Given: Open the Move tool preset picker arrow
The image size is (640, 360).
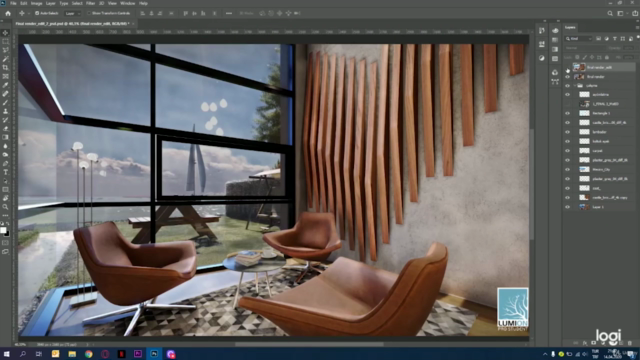Looking at the screenshot, I should 28,13.
